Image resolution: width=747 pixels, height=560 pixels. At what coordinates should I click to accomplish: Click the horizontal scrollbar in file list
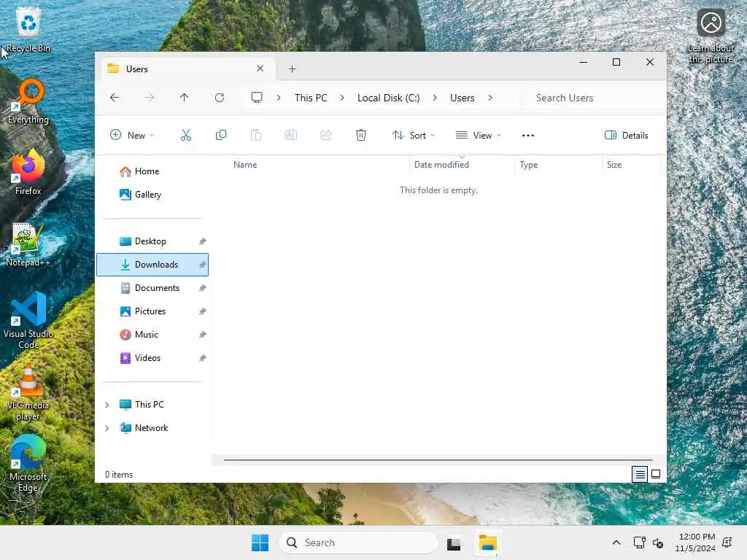pyautogui.click(x=438, y=461)
